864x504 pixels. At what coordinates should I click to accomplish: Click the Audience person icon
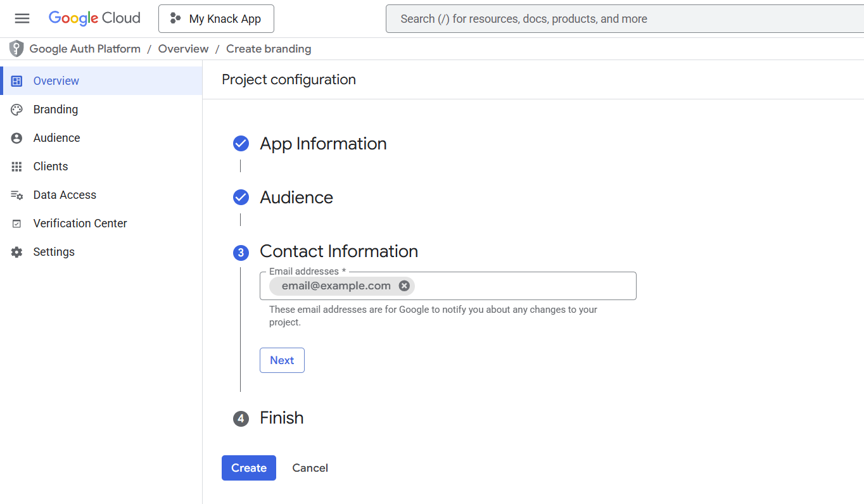coord(17,138)
